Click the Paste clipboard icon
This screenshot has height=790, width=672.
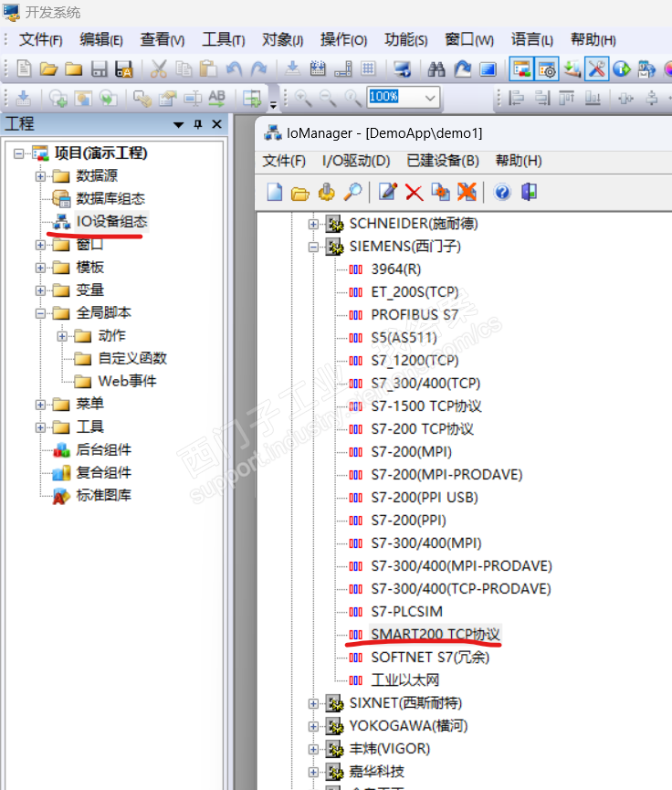coord(208,68)
